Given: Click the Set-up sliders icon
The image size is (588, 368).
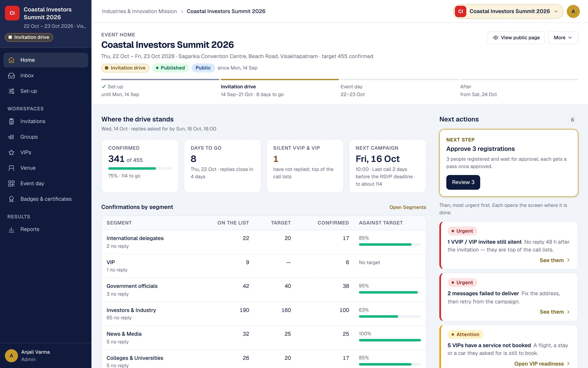Looking at the screenshot, I should pos(11,91).
